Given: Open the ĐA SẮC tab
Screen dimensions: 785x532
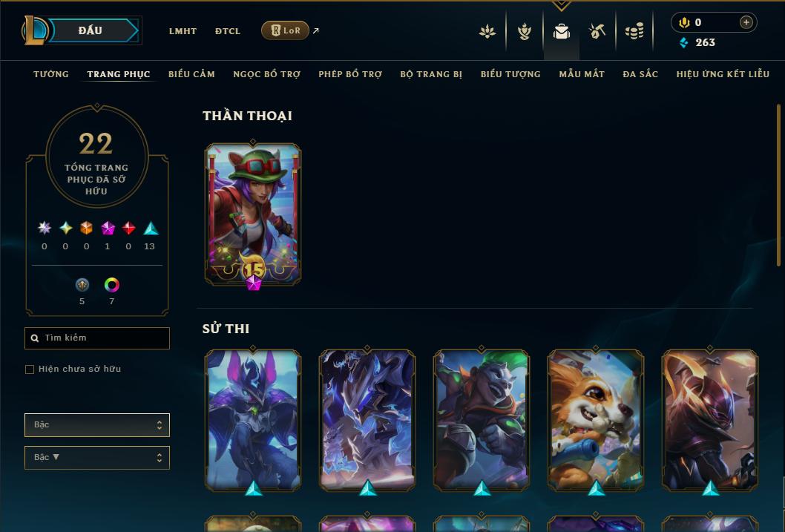Looking at the screenshot, I should pyautogui.click(x=640, y=74).
